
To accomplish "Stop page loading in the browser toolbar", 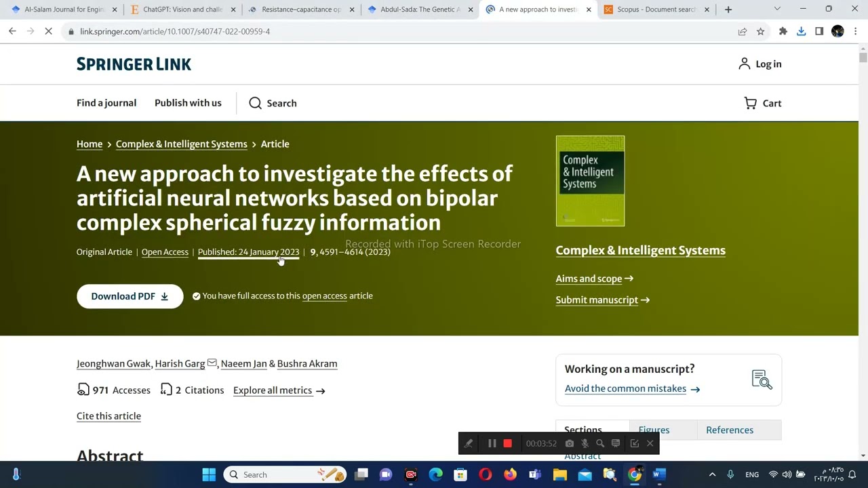I will 49,31.
